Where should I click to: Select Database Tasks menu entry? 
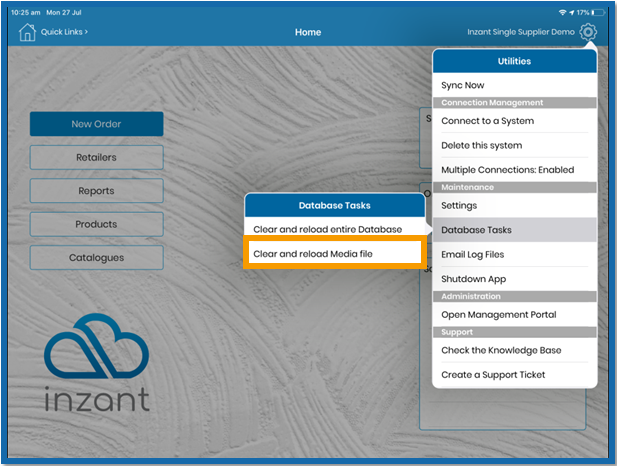click(515, 230)
